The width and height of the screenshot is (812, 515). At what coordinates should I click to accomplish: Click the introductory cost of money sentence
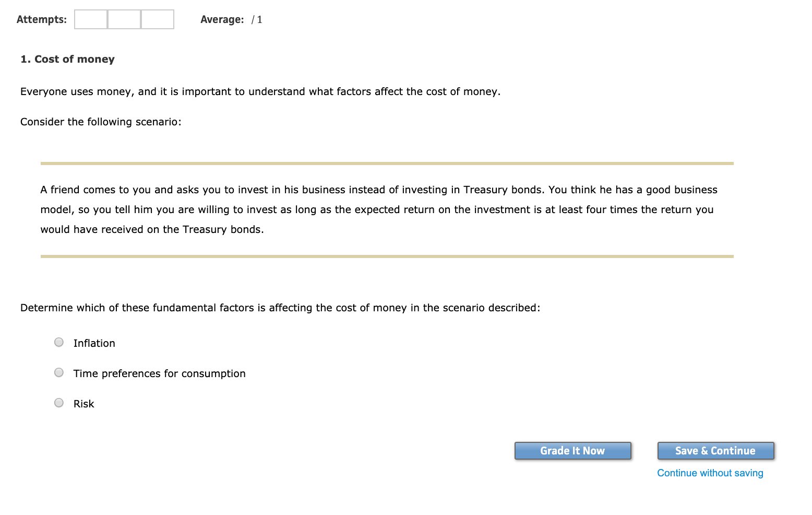260,91
